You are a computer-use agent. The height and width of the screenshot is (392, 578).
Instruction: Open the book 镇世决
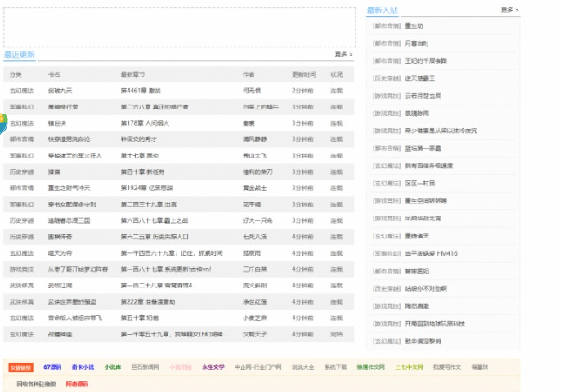coord(57,123)
